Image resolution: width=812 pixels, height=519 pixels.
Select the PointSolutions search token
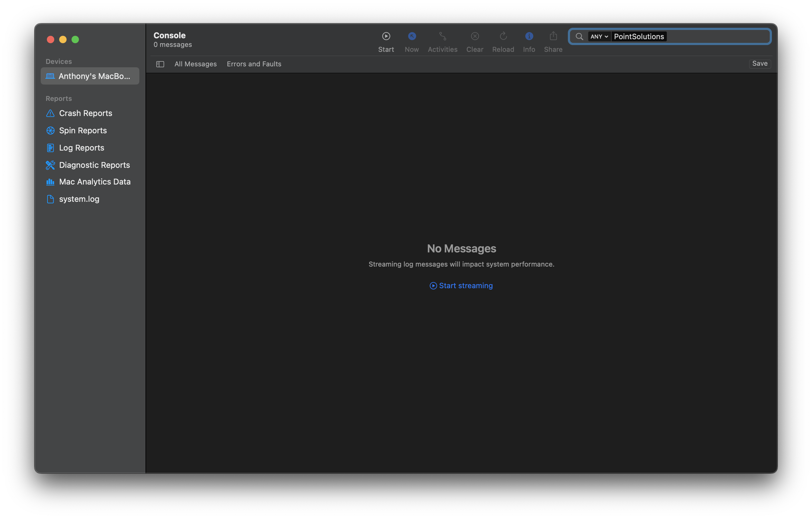pyautogui.click(x=639, y=36)
